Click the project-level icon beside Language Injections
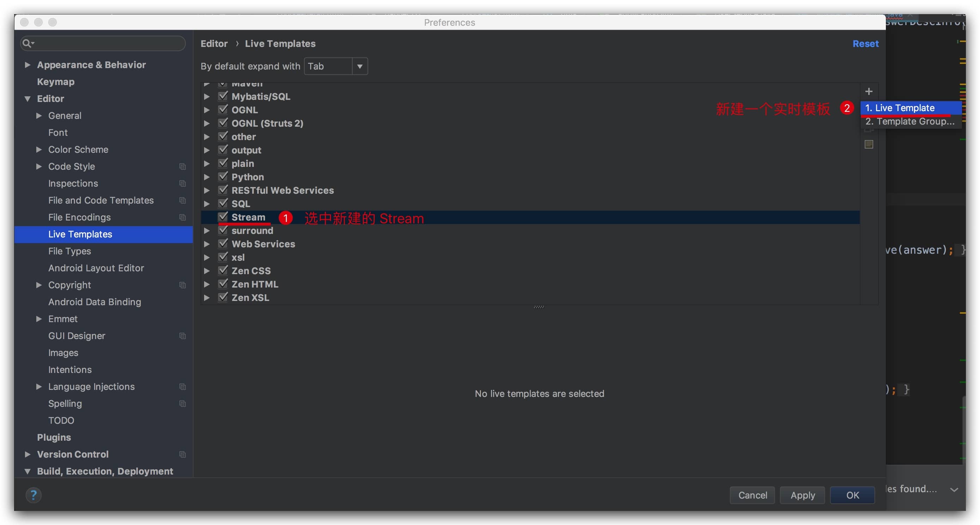Image resolution: width=980 pixels, height=525 pixels. point(183,387)
